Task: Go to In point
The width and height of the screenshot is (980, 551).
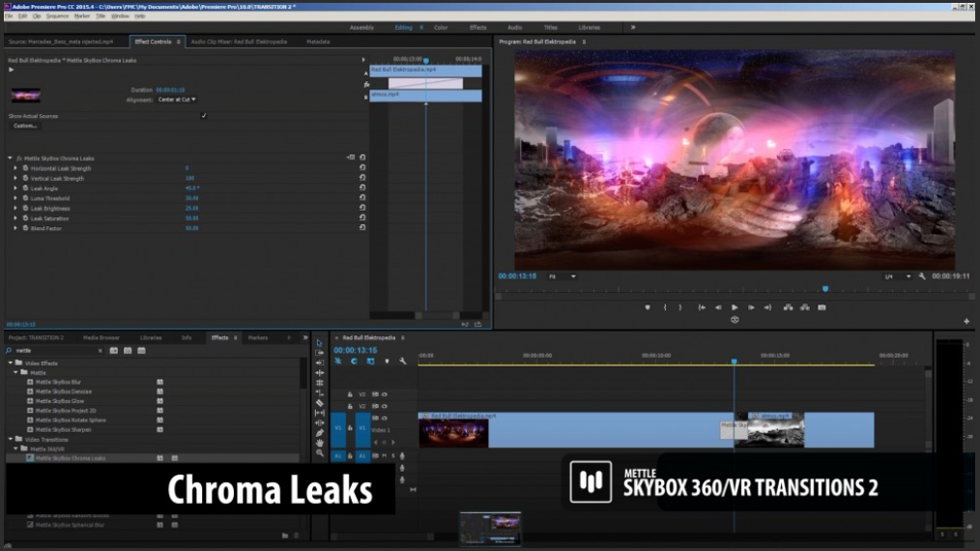Action: tap(702, 307)
